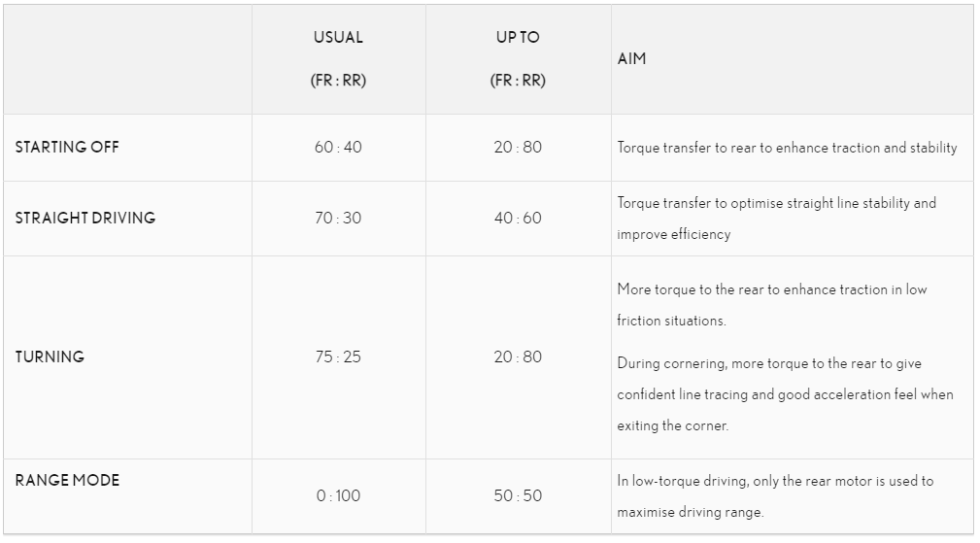The image size is (980, 543).
Task: Click the rear motor driving range aim text
Action: tap(774, 496)
